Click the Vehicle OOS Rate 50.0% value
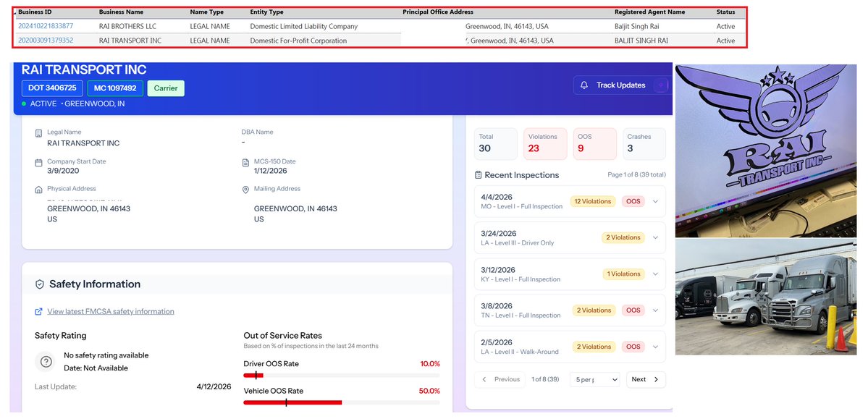This screenshot has height=419, width=868. (x=429, y=391)
